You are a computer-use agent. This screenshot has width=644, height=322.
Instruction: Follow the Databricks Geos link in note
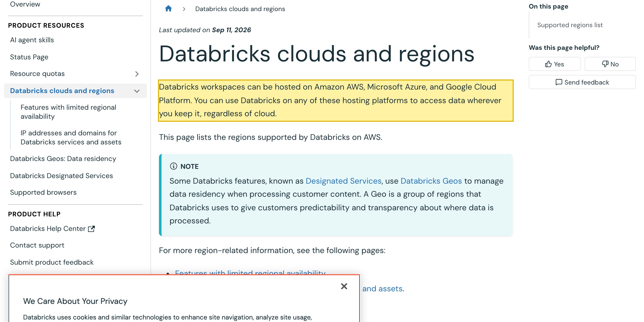[x=431, y=181]
